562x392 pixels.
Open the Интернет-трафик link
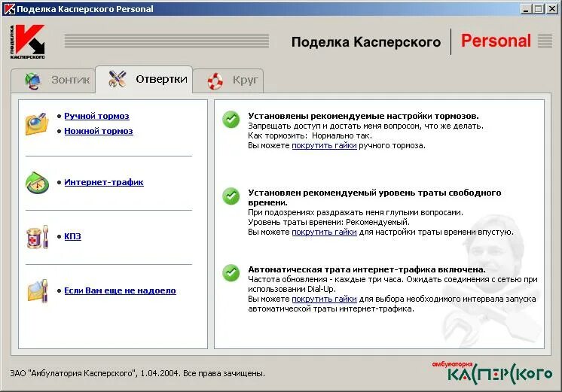104,182
